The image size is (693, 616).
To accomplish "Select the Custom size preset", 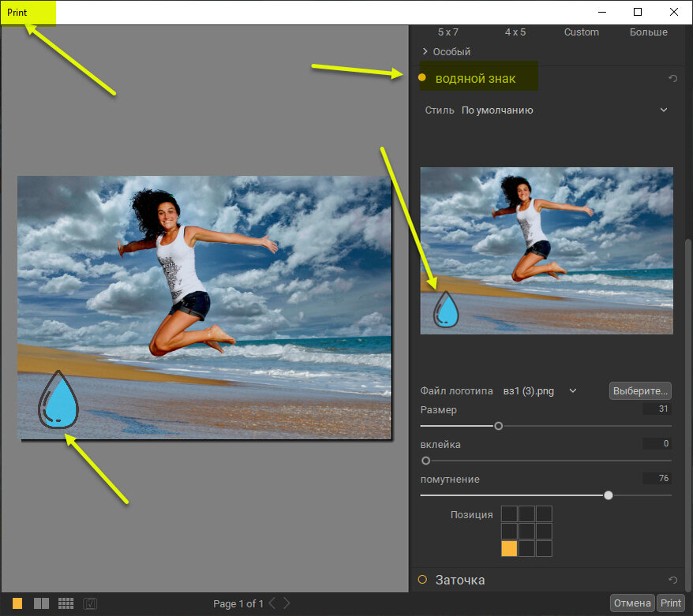I will point(581,32).
